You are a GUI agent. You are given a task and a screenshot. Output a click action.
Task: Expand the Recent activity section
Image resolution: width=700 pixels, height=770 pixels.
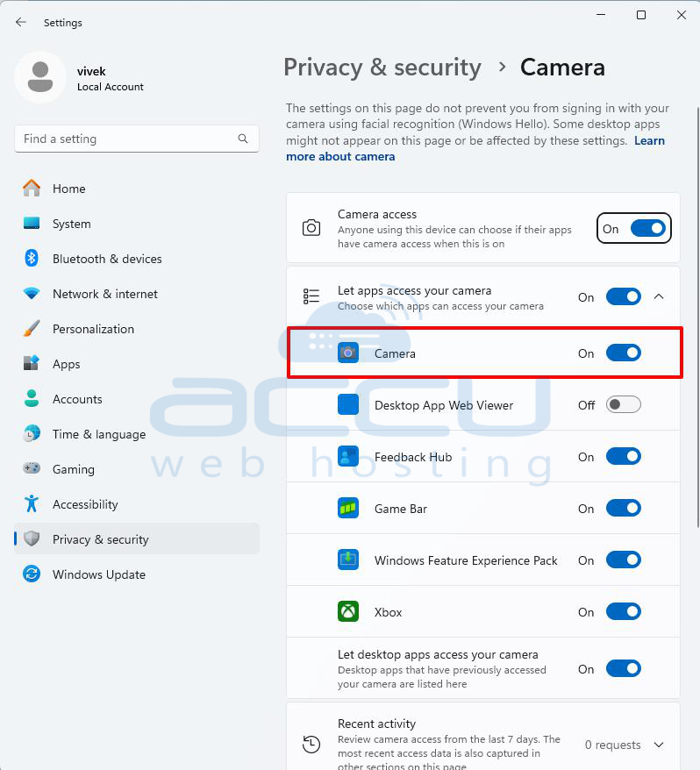pos(659,745)
